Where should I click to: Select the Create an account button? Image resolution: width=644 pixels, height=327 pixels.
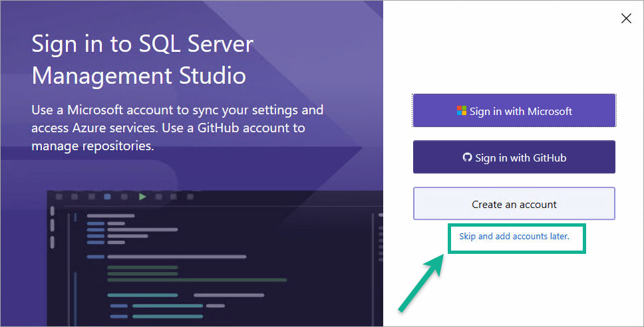(514, 204)
